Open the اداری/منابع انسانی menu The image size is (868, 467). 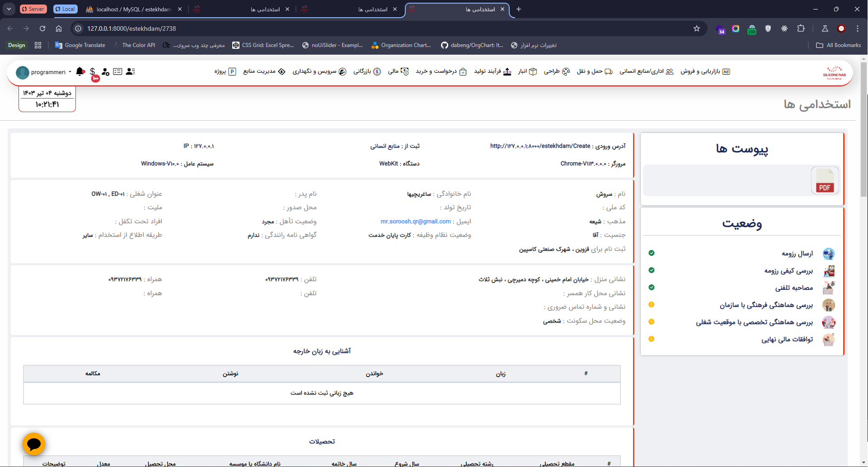[x=646, y=71]
